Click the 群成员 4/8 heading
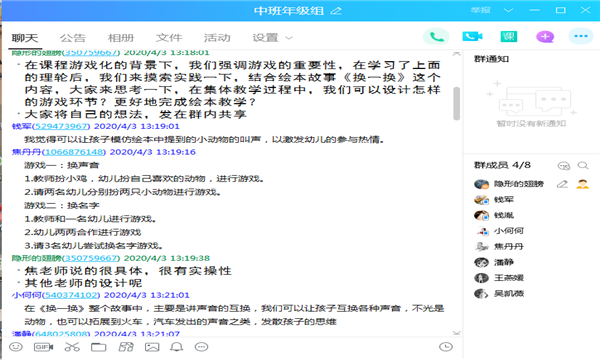Image resolution: width=600 pixels, height=360 pixels. pos(502,165)
